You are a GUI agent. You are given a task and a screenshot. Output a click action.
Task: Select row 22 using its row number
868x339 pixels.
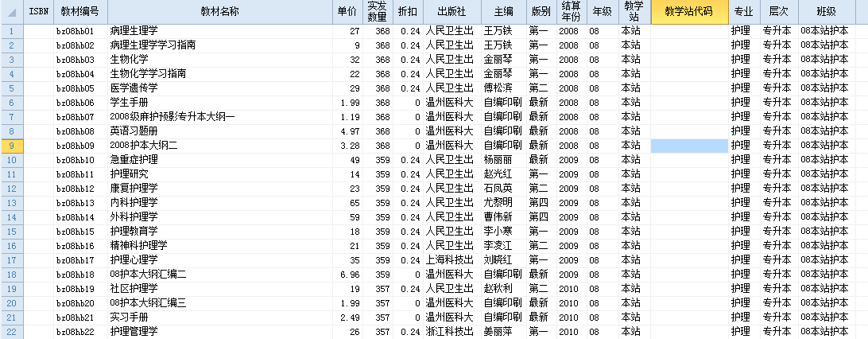[12, 332]
